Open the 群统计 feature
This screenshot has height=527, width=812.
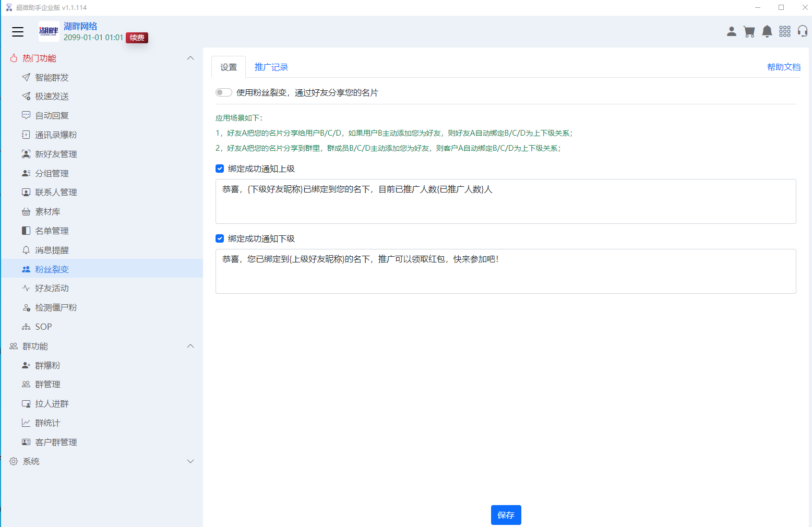47,423
